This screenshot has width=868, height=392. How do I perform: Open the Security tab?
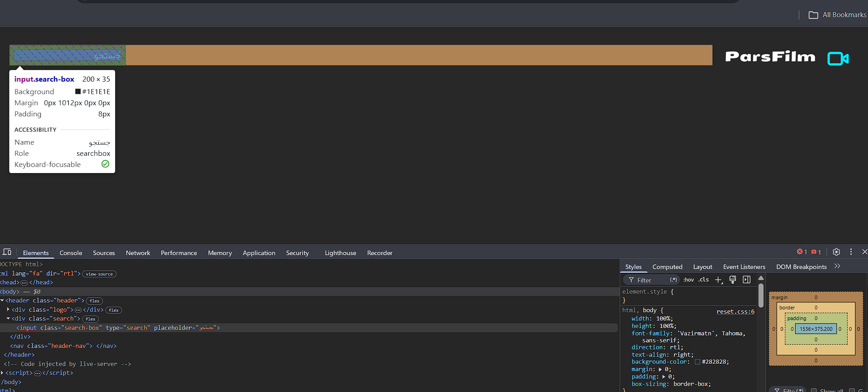tap(298, 253)
